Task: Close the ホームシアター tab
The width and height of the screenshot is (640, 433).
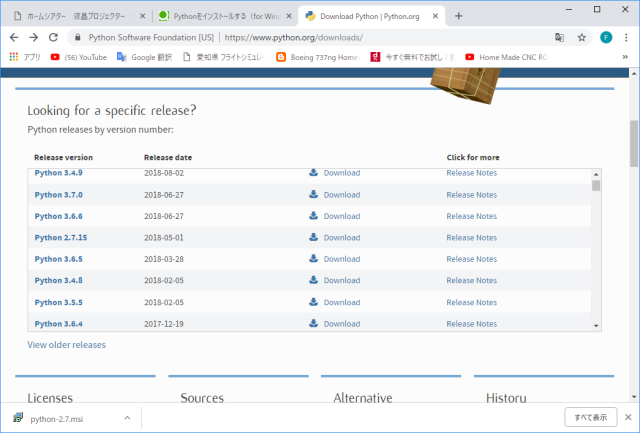Action: pyautogui.click(x=142, y=16)
